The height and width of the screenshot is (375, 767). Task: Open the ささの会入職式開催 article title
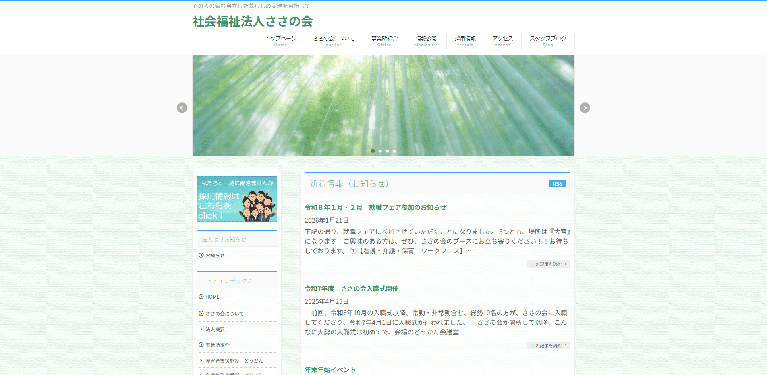coord(351,288)
